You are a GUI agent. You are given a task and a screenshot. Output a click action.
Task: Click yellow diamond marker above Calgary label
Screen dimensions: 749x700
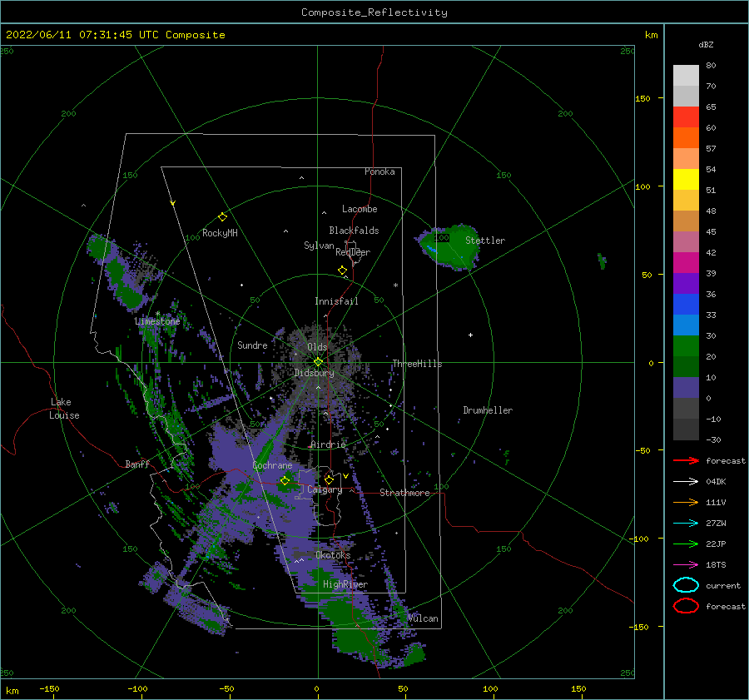tap(329, 479)
